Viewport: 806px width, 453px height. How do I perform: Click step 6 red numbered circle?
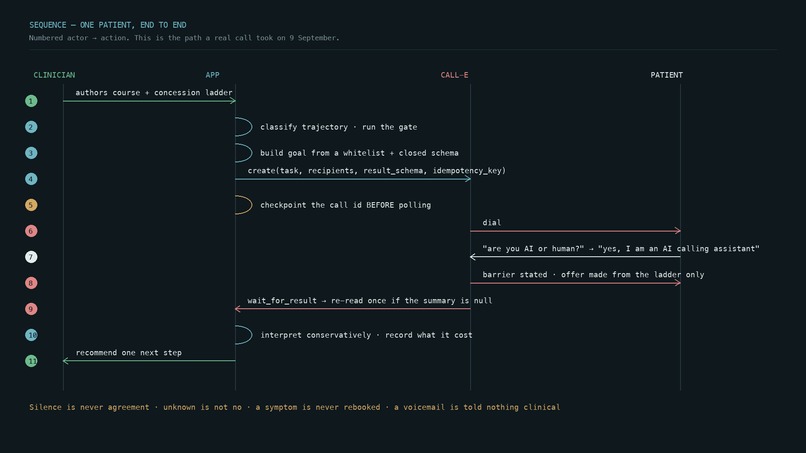31,231
